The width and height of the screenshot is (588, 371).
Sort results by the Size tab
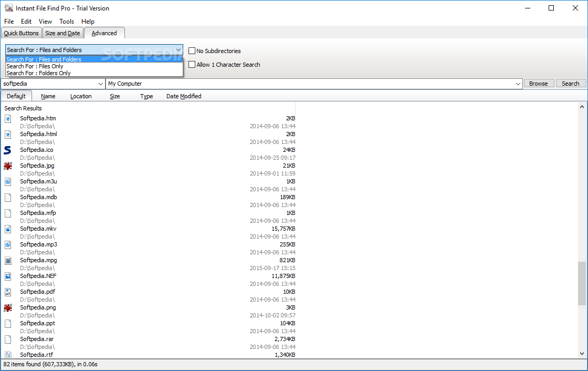pyautogui.click(x=115, y=96)
